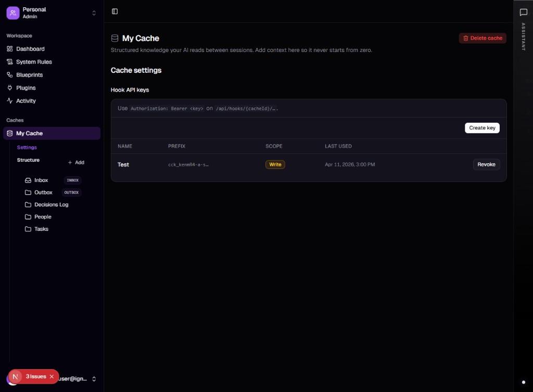Click the Plugins plug icon

[9, 88]
